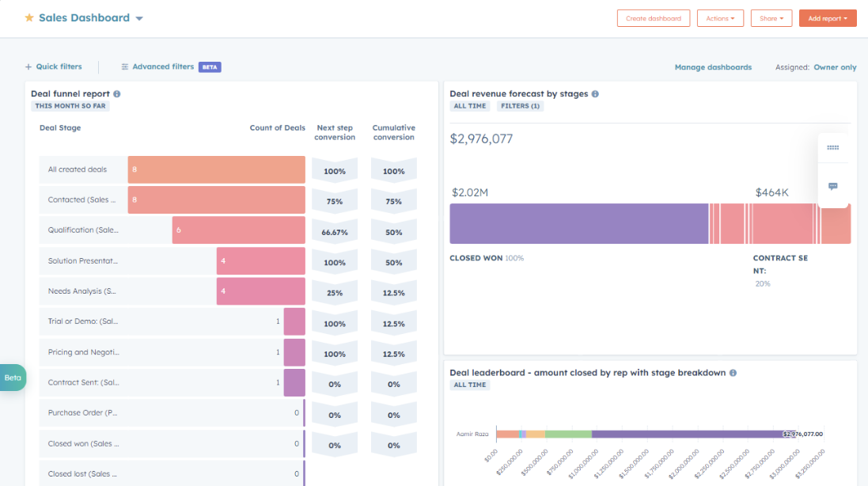The height and width of the screenshot is (486, 868).
Task: Select the purple Closed Won bar segment
Action: tap(578, 224)
